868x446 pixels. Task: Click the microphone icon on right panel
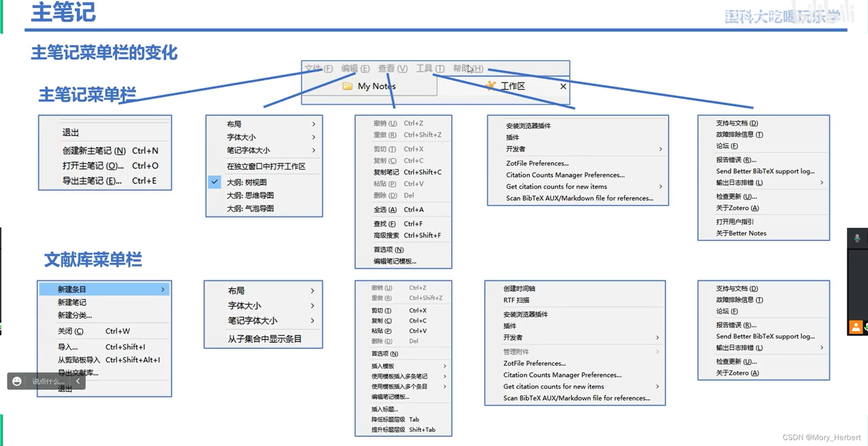click(x=857, y=238)
